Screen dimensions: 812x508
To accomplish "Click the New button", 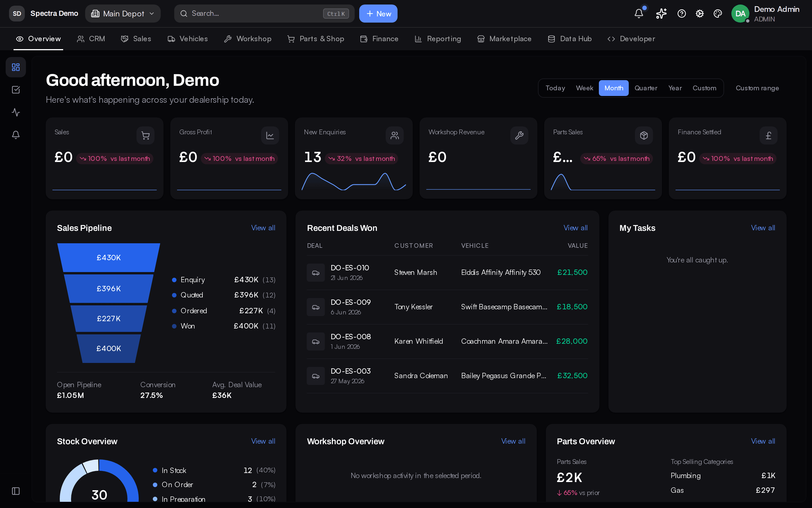I will (x=378, y=14).
